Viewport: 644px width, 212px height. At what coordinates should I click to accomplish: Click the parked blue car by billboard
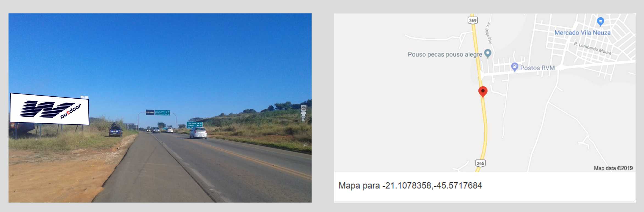pos(116,131)
